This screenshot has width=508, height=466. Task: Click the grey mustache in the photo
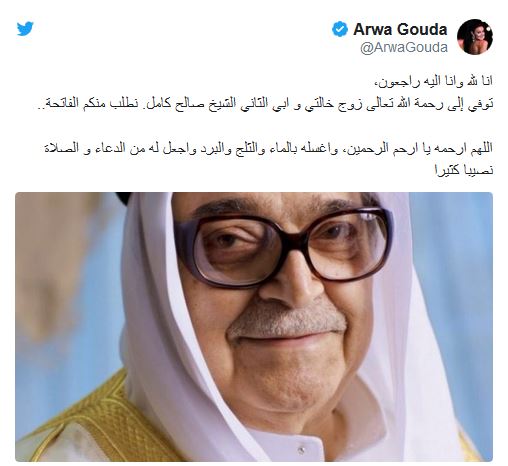(x=287, y=322)
